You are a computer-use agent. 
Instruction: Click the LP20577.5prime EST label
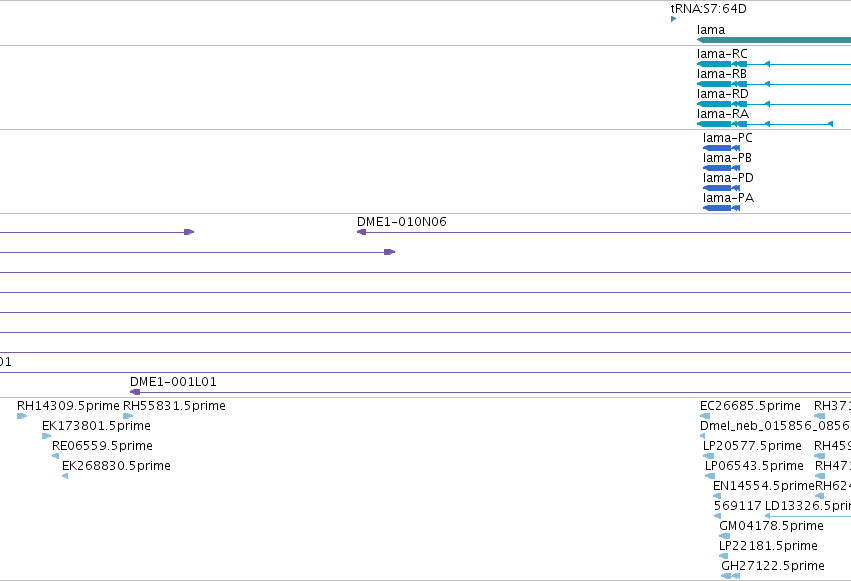(752, 446)
